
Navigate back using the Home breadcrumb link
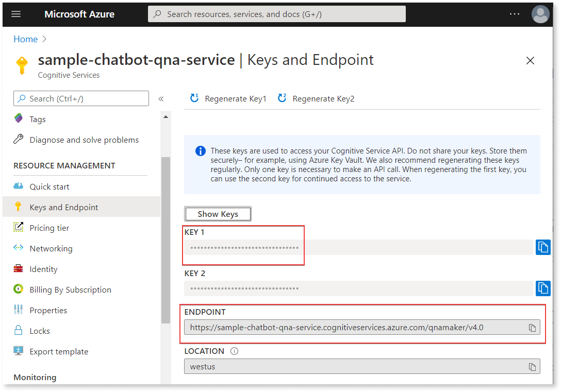(x=26, y=39)
